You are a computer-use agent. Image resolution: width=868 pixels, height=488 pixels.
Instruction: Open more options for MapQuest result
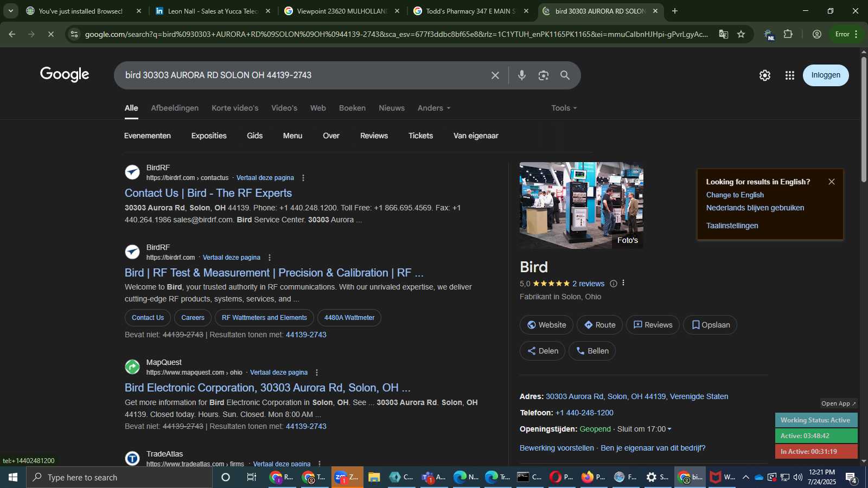[x=317, y=373]
